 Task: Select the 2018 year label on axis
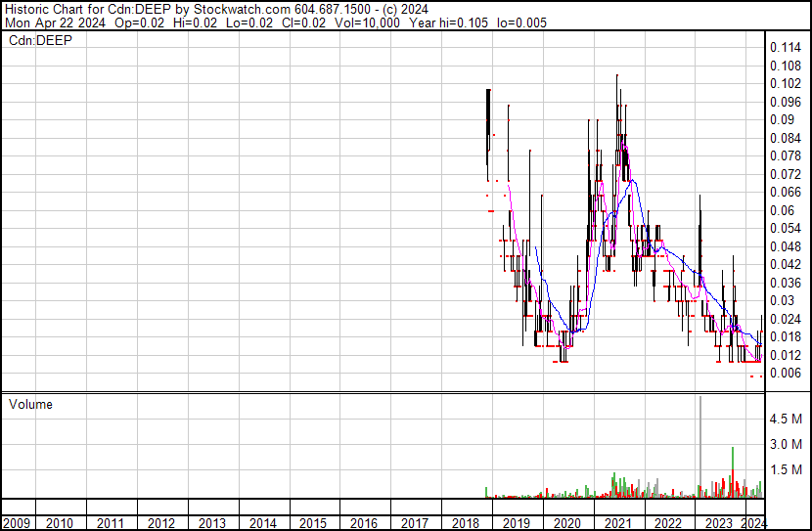click(465, 523)
